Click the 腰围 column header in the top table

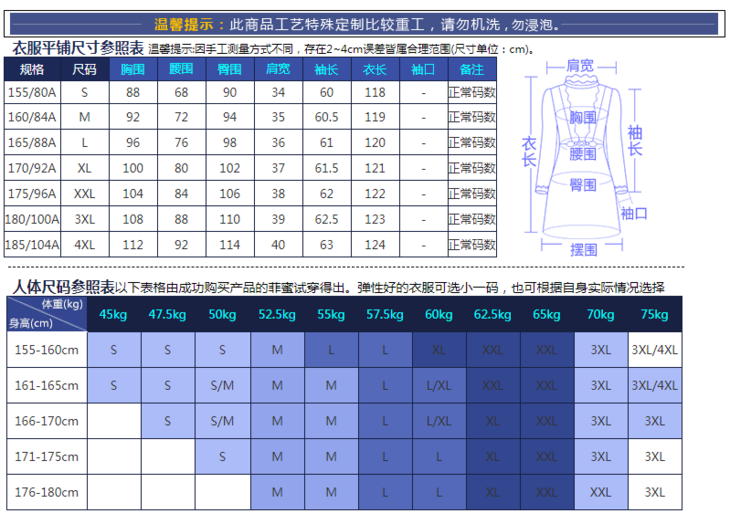coord(181,70)
